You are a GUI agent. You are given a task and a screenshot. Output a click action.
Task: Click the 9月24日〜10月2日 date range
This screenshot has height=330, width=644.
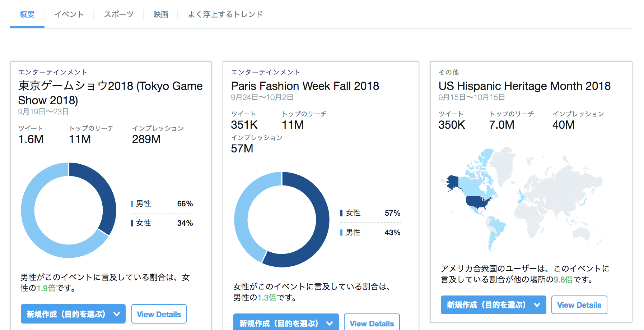pos(262,97)
